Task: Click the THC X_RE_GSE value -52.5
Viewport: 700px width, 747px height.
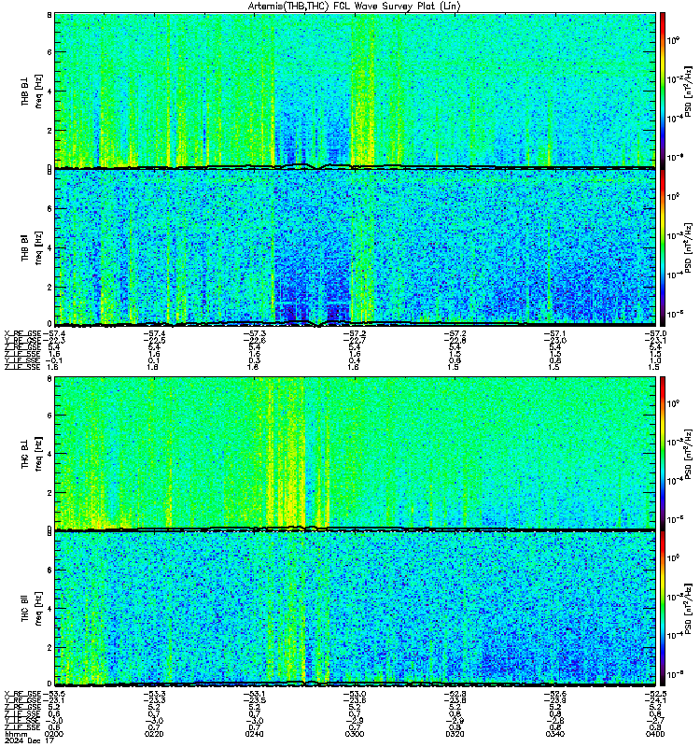Action: [x=655, y=694]
